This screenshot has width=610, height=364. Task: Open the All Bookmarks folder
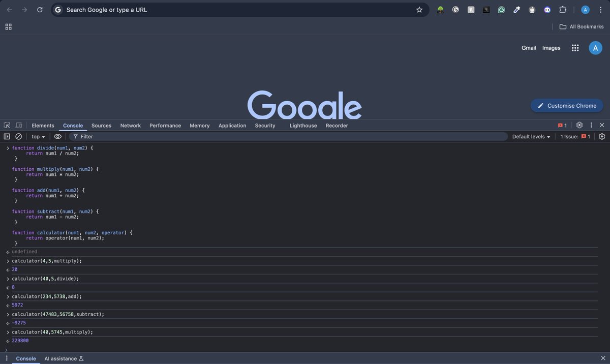click(582, 26)
